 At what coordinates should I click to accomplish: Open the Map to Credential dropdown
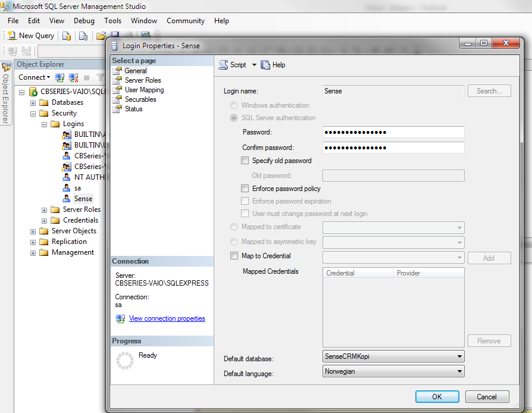(x=459, y=258)
